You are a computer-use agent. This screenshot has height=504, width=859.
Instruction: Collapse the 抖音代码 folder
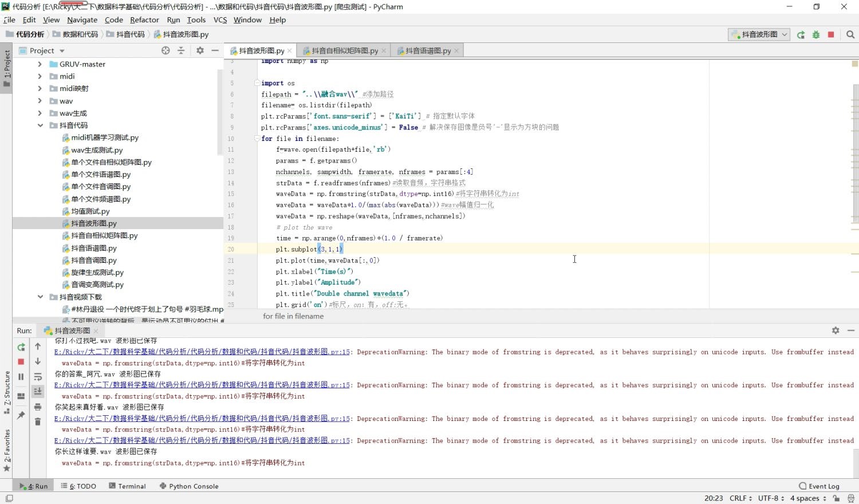click(40, 125)
